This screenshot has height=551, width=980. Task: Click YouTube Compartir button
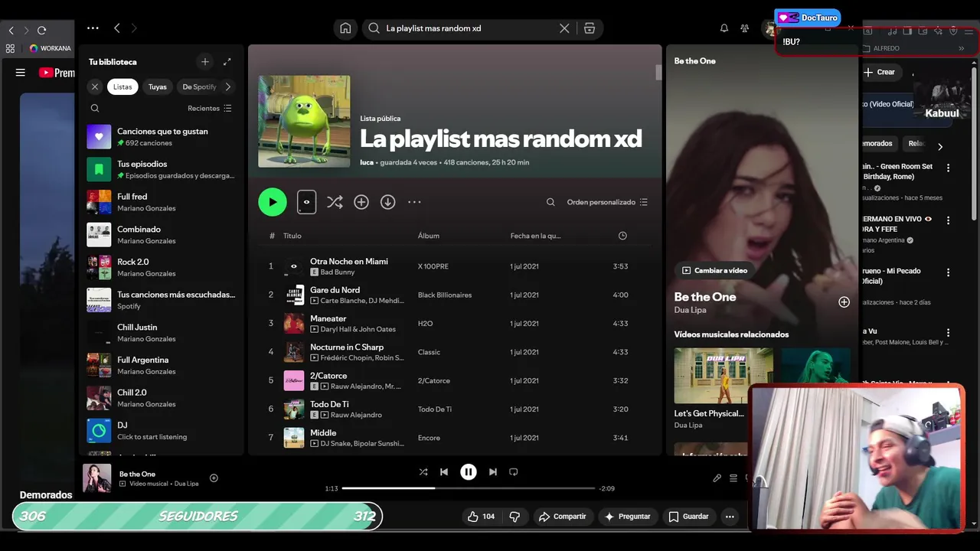(x=563, y=517)
